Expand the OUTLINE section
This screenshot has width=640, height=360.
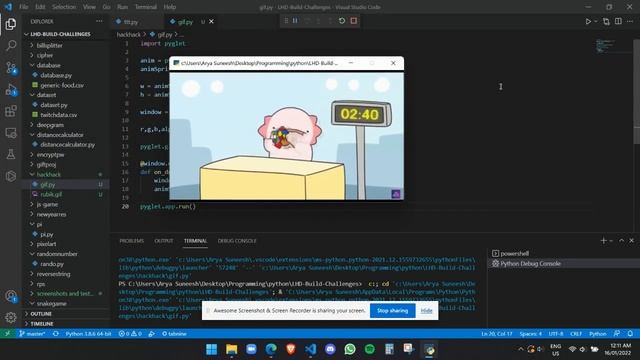click(x=41, y=314)
